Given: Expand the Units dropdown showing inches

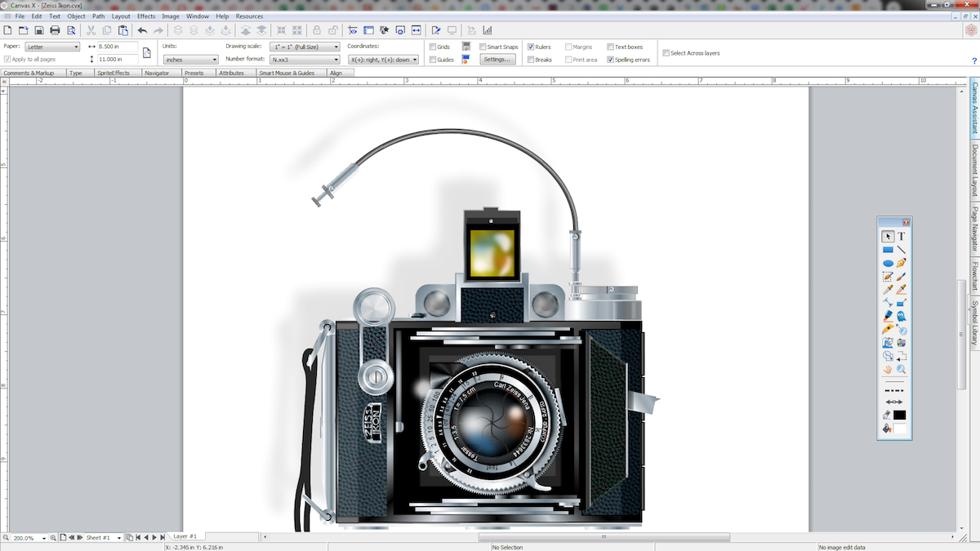Looking at the screenshot, I should (x=190, y=60).
